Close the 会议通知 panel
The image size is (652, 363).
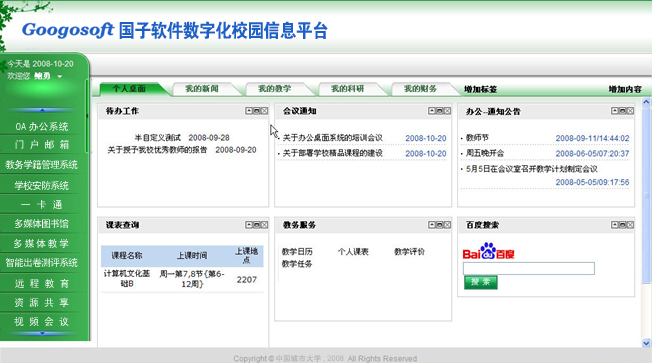coord(447,111)
